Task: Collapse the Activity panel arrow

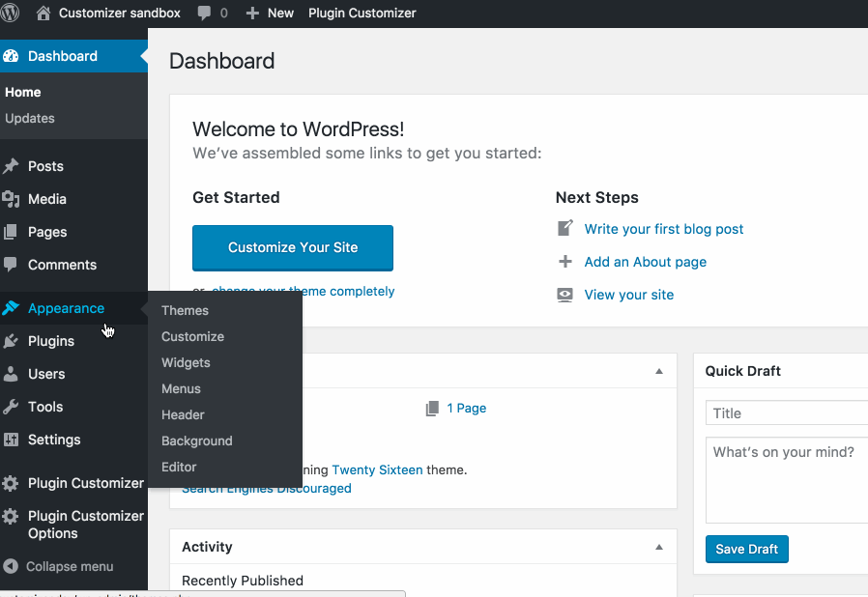Action: click(659, 547)
